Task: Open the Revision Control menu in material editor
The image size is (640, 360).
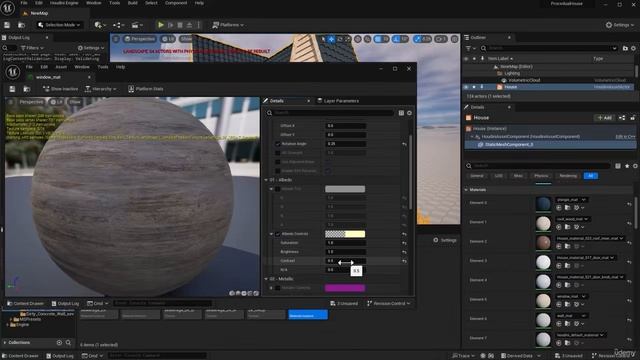Action: click(389, 303)
